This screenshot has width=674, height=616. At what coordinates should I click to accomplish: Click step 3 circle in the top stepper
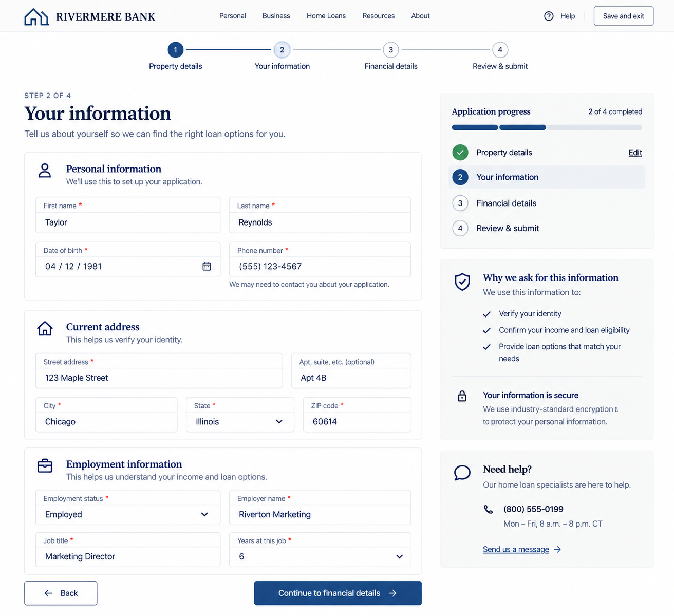[x=391, y=50]
